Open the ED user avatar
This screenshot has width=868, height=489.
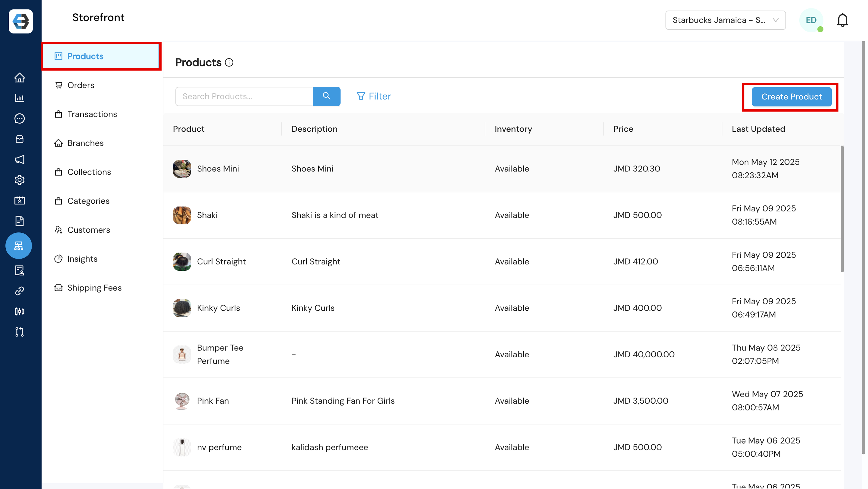click(x=811, y=20)
